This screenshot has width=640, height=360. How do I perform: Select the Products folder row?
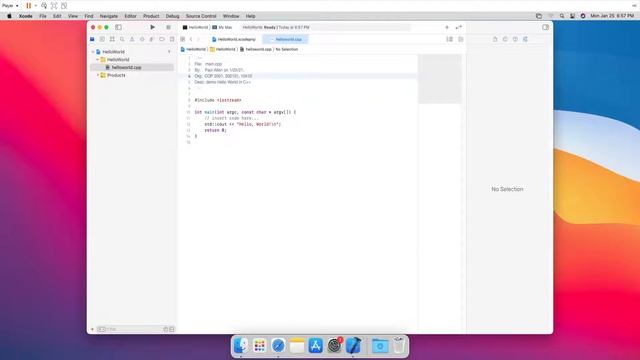(132, 75)
